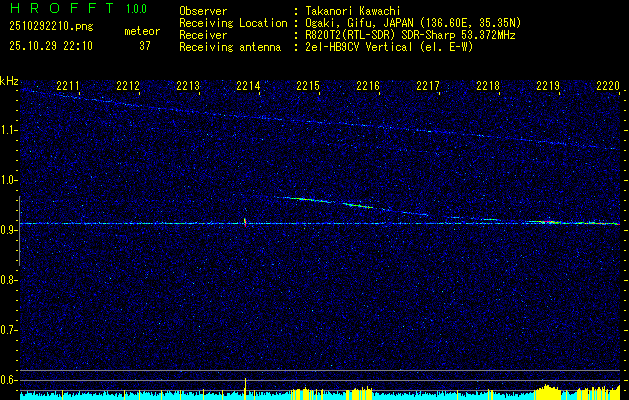Image resolution: width=629 pixels, height=400 pixels.
Task: Click the 1.0 frequency axis label
Action: coord(9,180)
